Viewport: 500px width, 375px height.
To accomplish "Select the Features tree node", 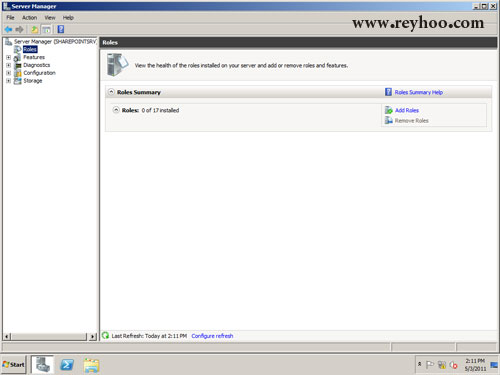I will tap(34, 57).
